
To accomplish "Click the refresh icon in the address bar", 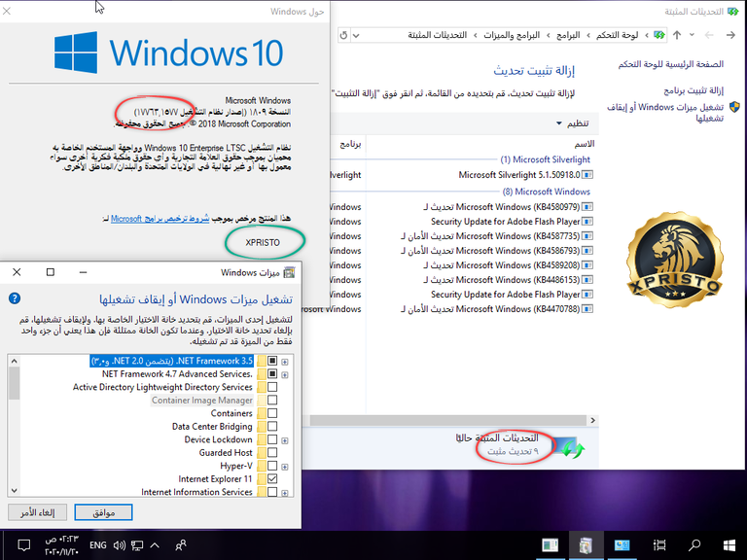I will (343, 35).
